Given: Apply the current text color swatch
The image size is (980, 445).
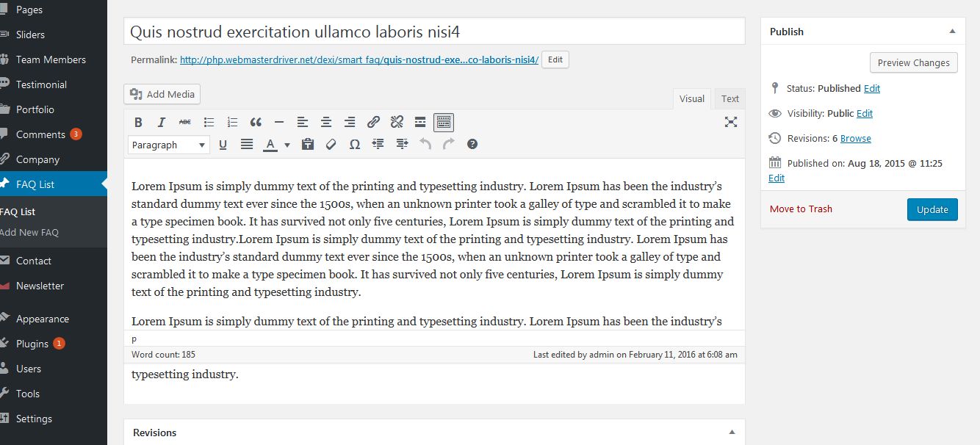Looking at the screenshot, I should pos(270,145).
